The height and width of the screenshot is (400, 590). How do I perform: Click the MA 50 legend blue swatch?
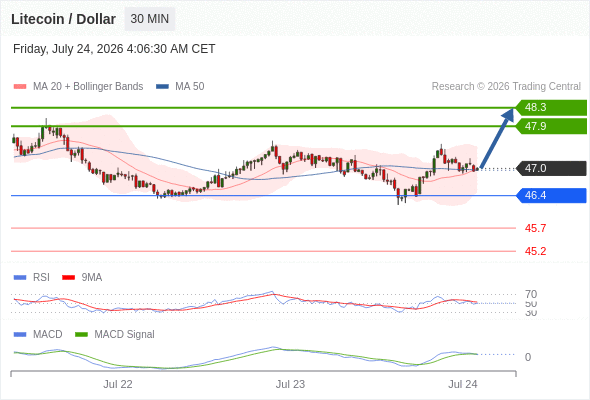pyautogui.click(x=162, y=87)
